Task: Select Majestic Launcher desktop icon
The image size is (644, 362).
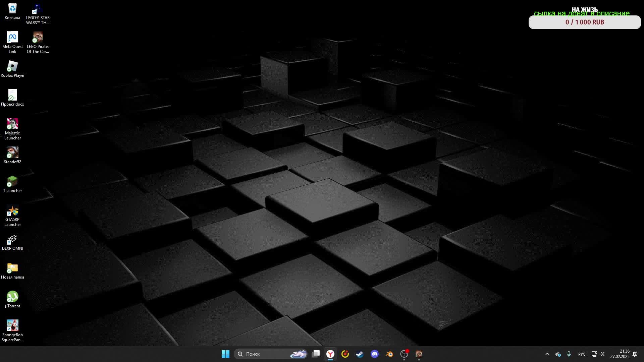Action: [x=12, y=129]
